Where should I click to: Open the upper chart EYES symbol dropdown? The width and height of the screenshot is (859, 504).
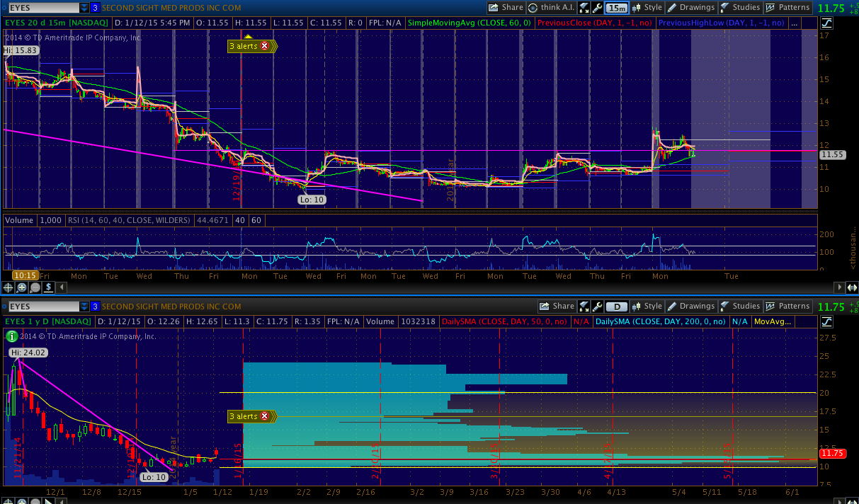[84, 8]
